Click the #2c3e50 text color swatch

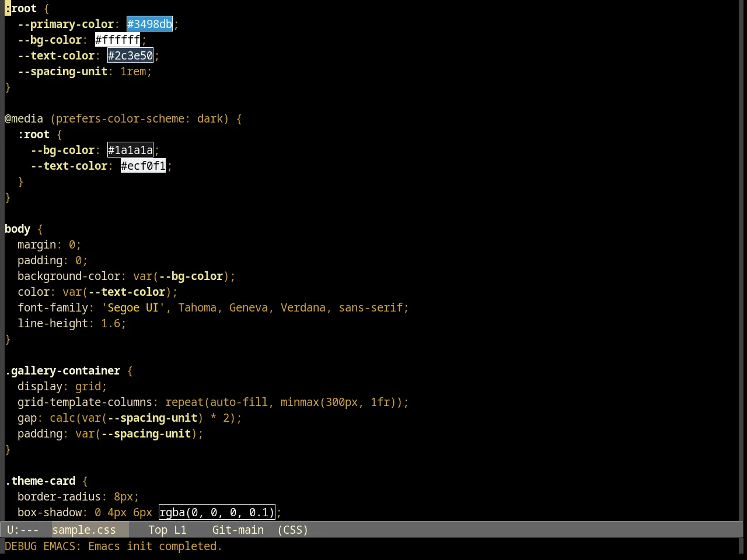(x=130, y=55)
